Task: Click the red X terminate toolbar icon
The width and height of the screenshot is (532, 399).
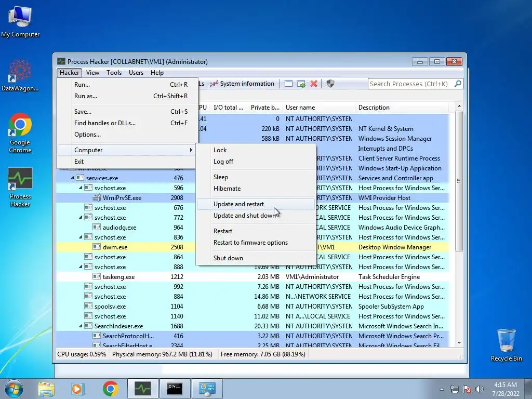Action: pos(314,84)
